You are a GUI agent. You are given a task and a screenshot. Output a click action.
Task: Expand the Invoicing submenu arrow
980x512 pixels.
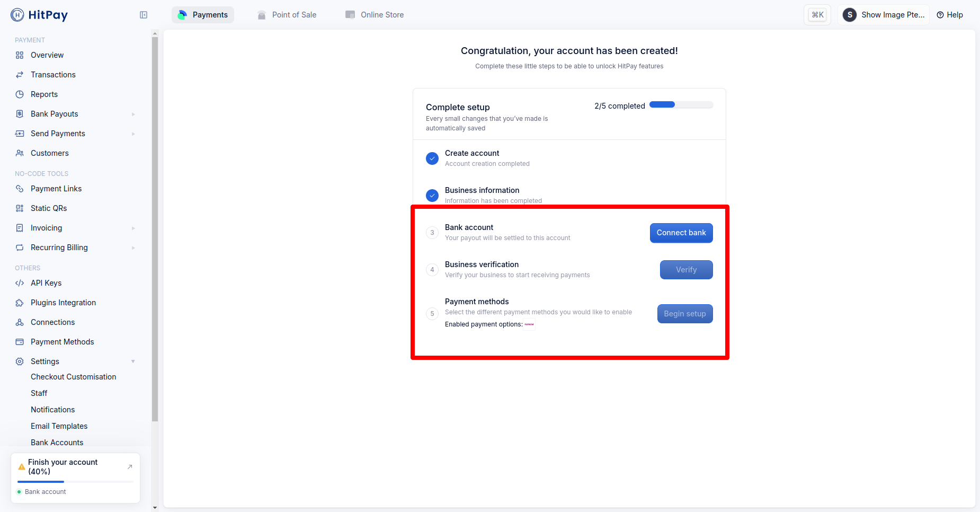point(133,228)
